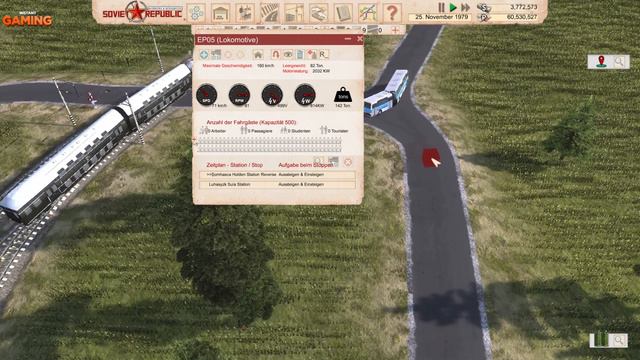The width and height of the screenshot is (640, 360).
Task: Click the date field 25. November 1979
Action: (440, 17)
